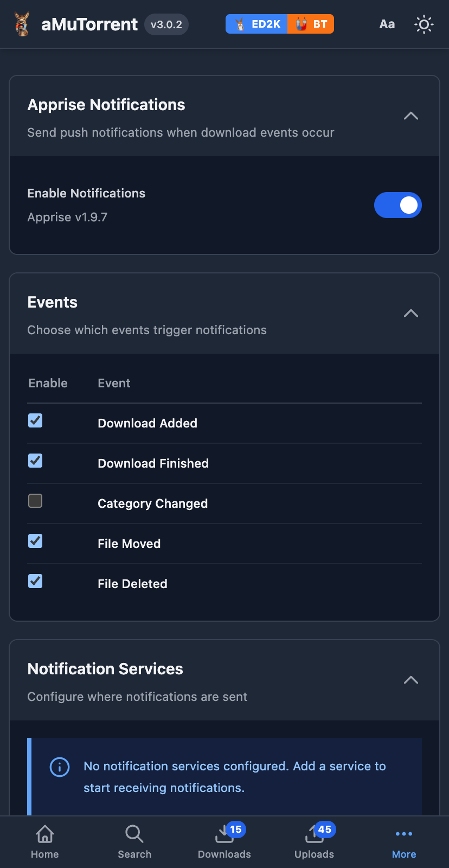
Task: Click the v3.0.2 version badge
Action: 166,24
